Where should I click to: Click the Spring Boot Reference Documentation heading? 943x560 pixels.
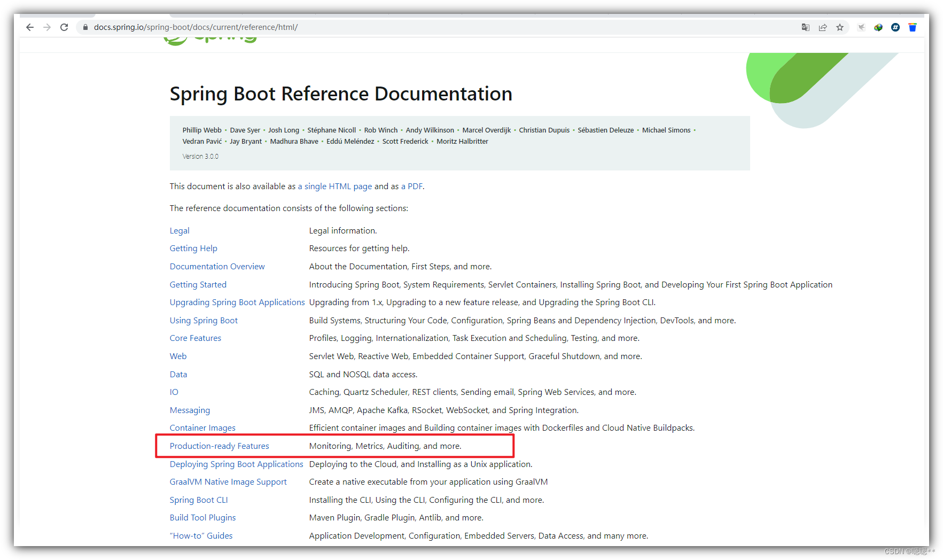click(x=341, y=94)
